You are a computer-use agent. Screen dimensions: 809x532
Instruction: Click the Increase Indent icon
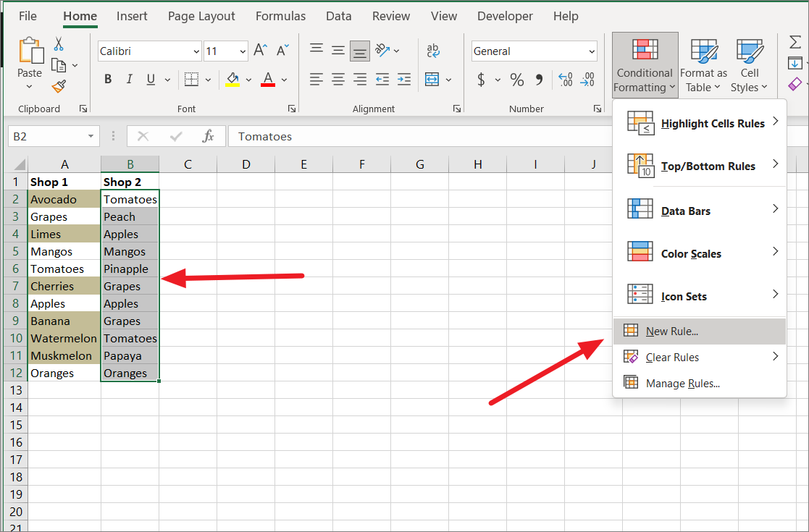point(404,80)
